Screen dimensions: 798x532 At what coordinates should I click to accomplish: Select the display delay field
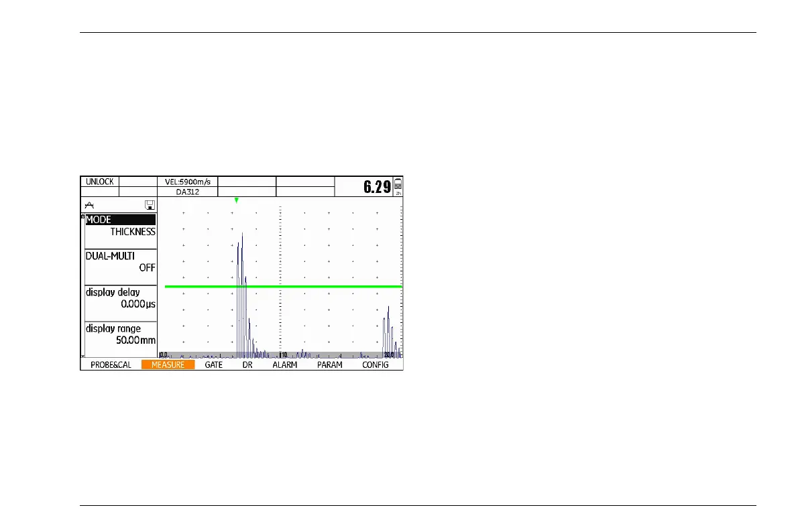click(121, 303)
